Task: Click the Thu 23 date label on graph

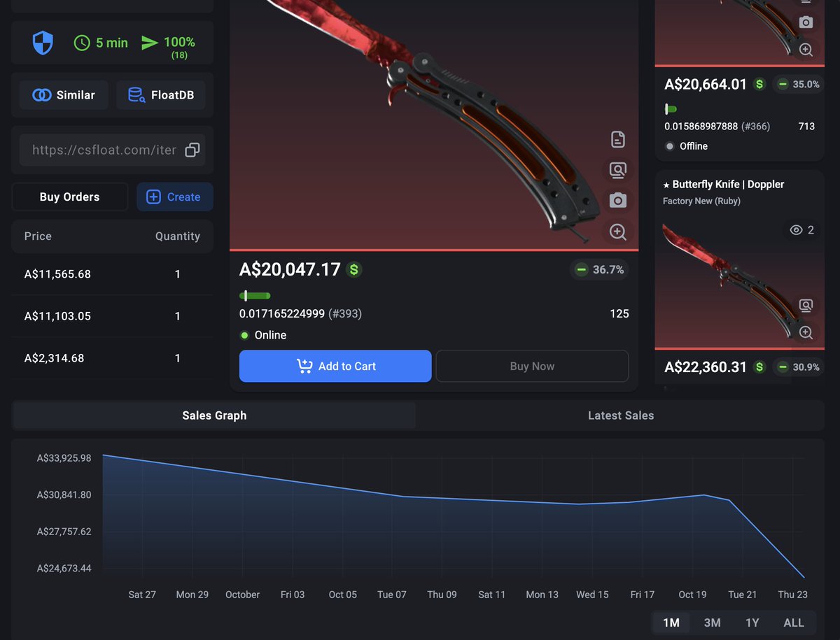Action: pos(792,595)
